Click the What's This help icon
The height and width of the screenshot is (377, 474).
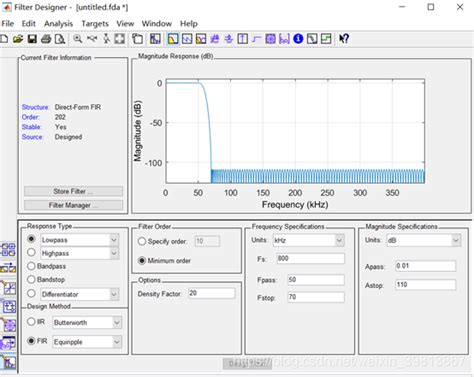pyautogui.click(x=344, y=39)
